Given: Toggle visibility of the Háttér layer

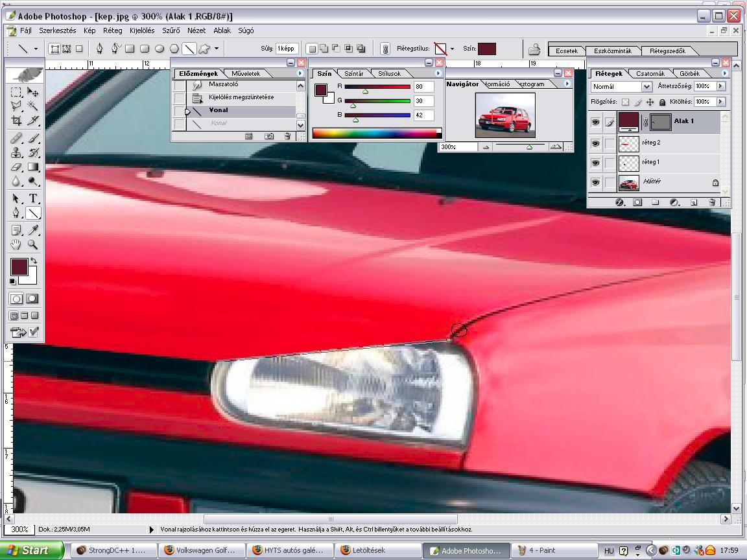Looking at the screenshot, I should coord(595,183).
